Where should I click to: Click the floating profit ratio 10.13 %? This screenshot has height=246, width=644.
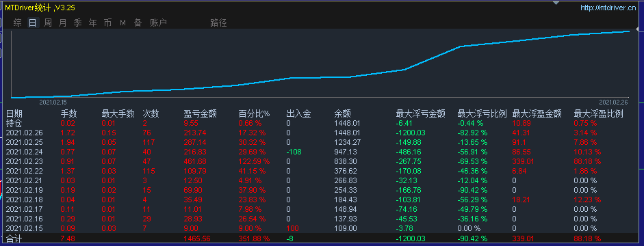tap(587, 152)
